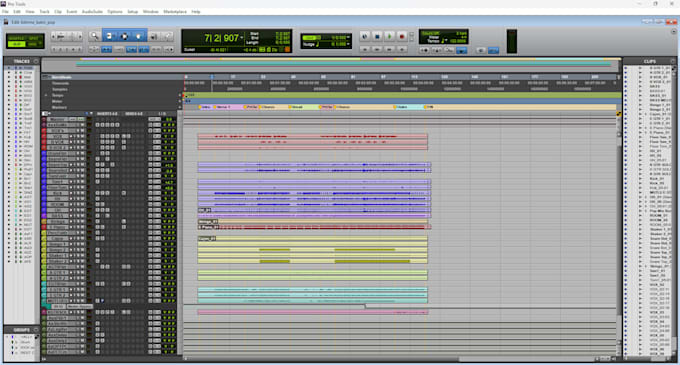The image size is (680, 365).
Task: Arm recording with the red Record button
Action: [x=402, y=36]
